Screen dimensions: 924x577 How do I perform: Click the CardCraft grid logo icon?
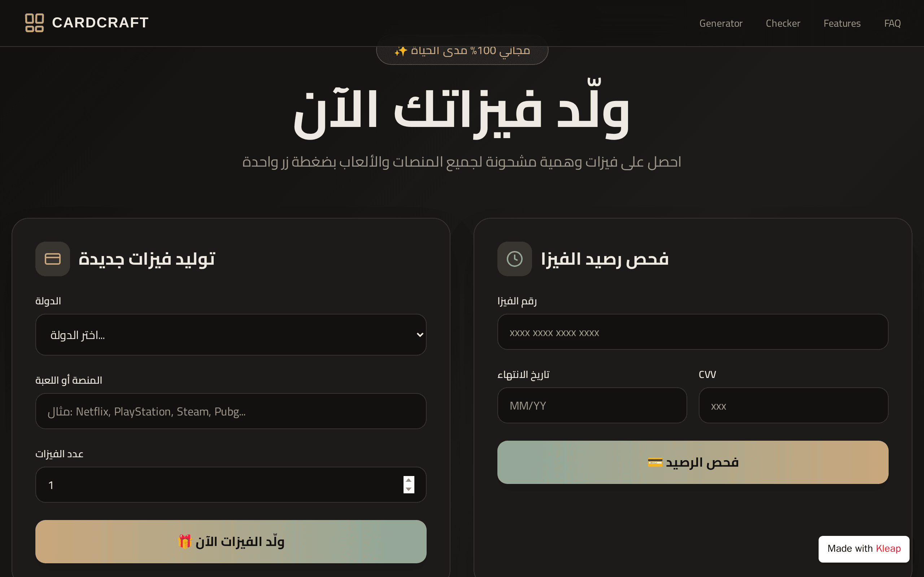coord(34,23)
